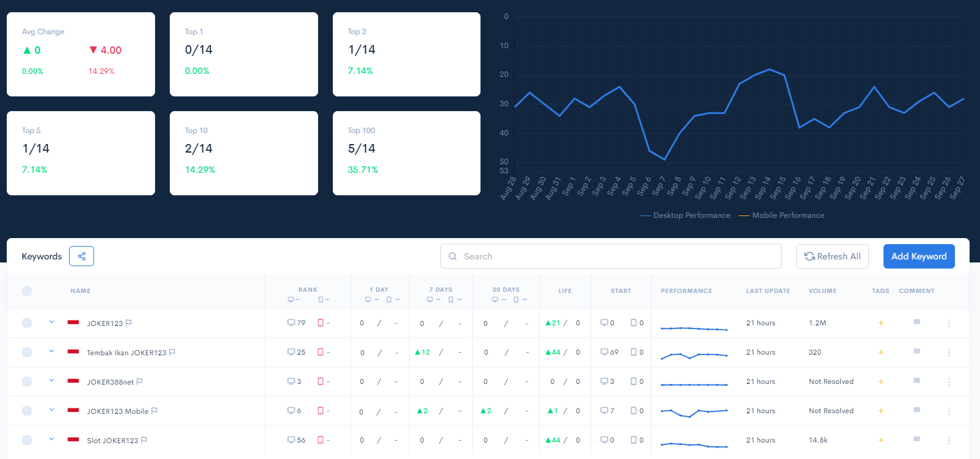Open comment icon for Tembak Ikan JOKER123 row
The image size is (980, 459).
[916, 351]
